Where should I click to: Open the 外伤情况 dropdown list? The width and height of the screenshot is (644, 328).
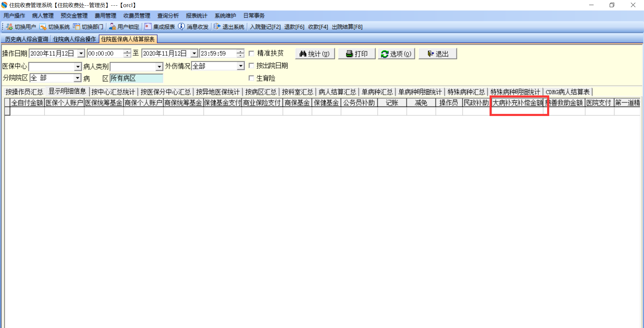point(241,66)
